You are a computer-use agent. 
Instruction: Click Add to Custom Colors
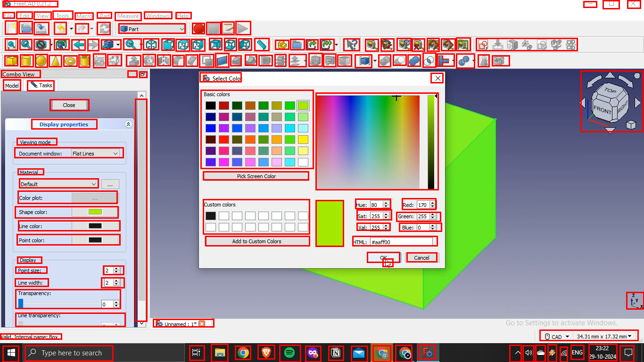tap(257, 241)
